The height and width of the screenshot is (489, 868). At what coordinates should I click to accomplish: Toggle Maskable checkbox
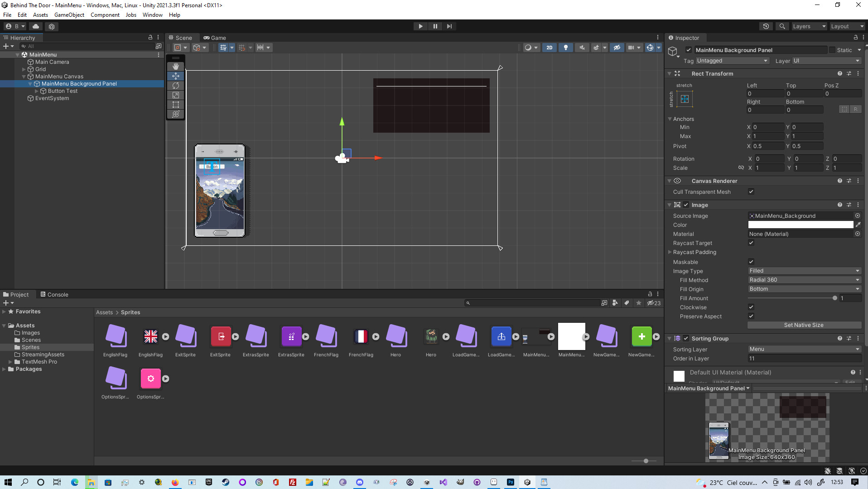pos(751,262)
